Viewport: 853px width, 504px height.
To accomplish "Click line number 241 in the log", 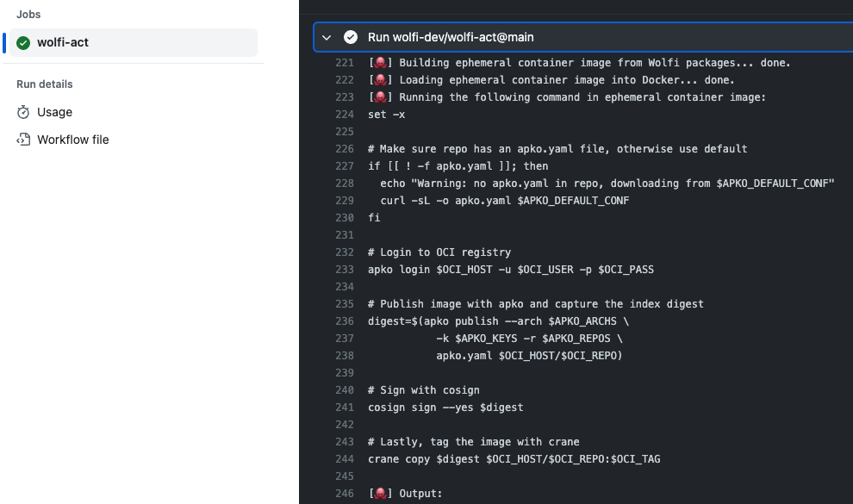I will coord(344,407).
